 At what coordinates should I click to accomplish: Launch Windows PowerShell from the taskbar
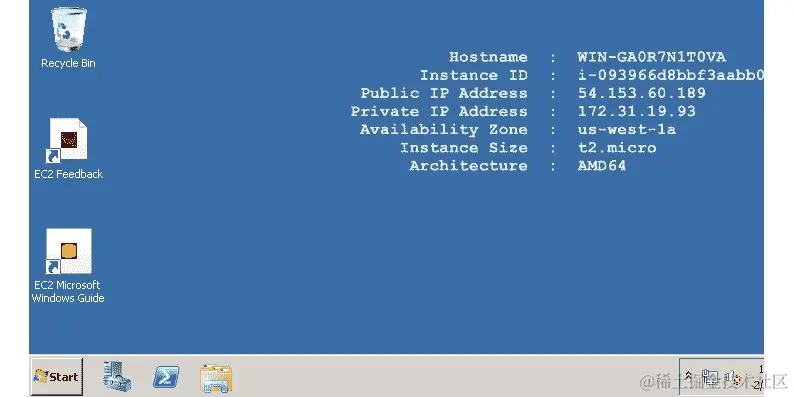click(x=167, y=377)
